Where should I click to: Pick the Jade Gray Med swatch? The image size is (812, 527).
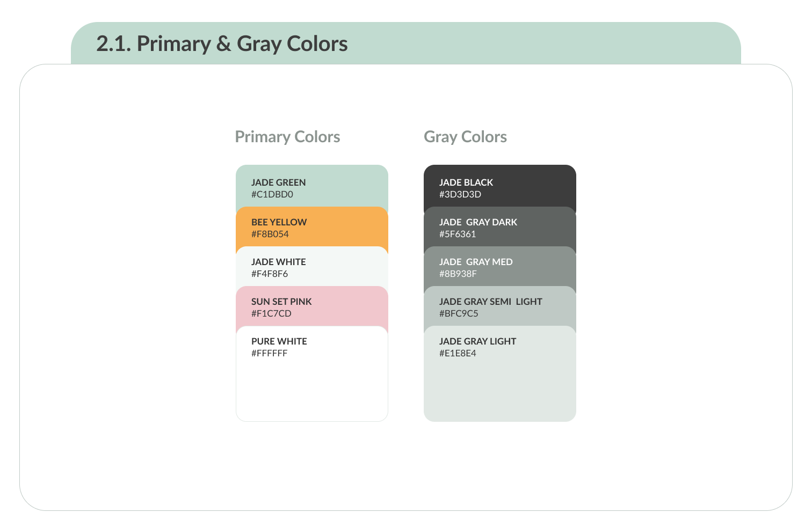point(499,267)
